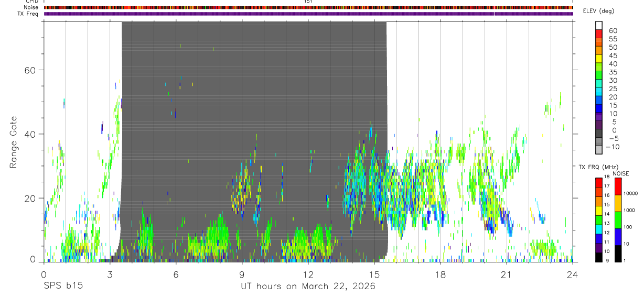Click the orange 1000–10000 NOISE bar segment
Image resolution: width=644 pixels, height=297 pixels.
pos(618,203)
